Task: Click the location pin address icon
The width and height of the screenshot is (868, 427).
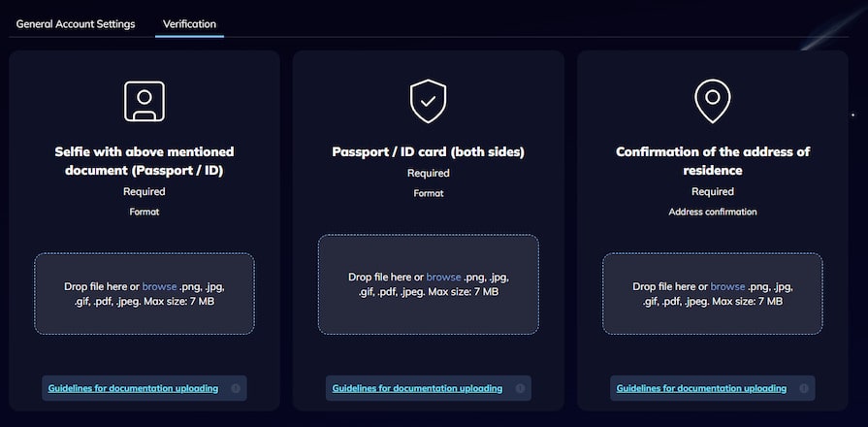Action: (x=712, y=101)
